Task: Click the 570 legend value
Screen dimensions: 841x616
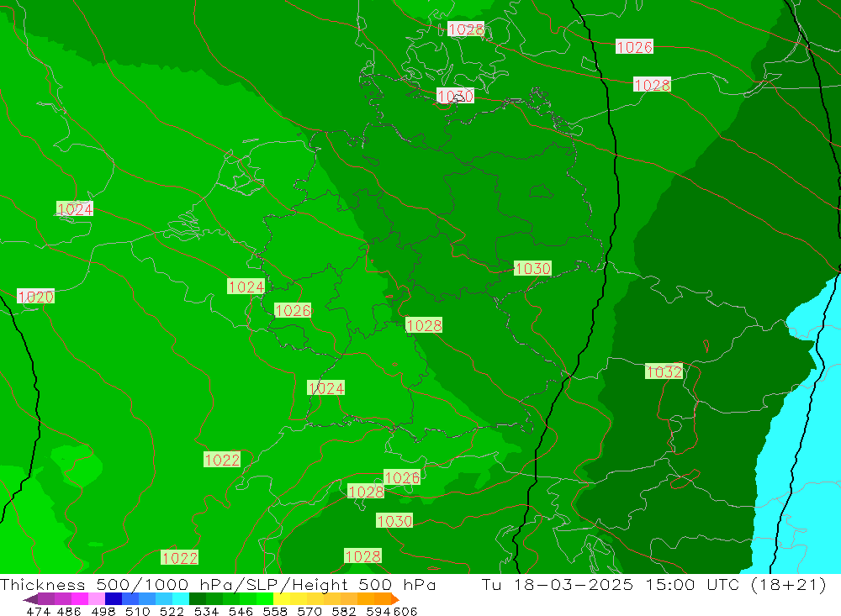Action: [x=309, y=612]
